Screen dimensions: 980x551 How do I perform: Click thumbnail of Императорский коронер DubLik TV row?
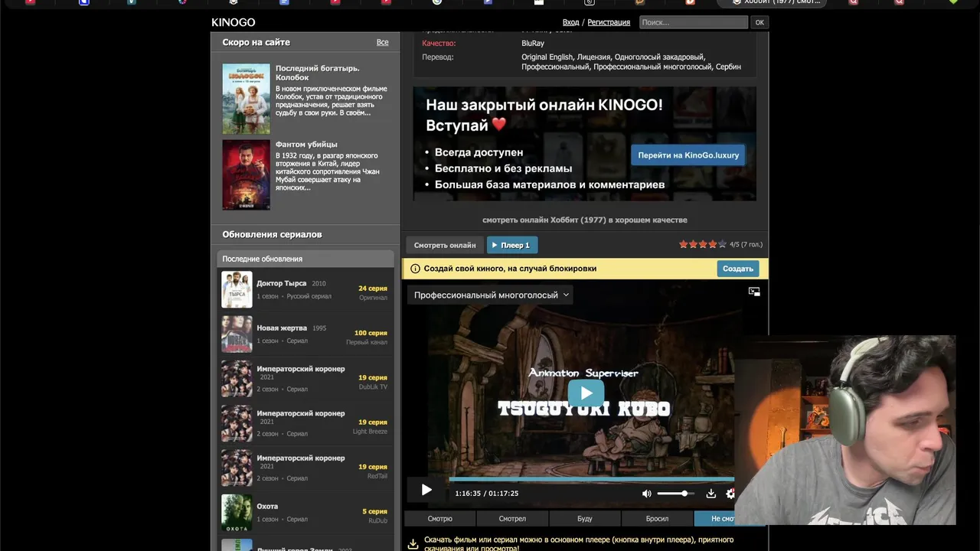237,378
